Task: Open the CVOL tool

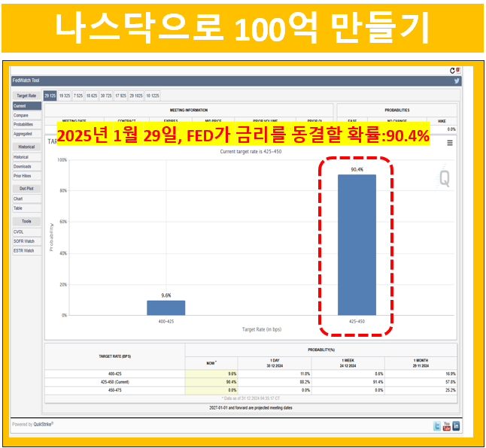Action: [27, 232]
